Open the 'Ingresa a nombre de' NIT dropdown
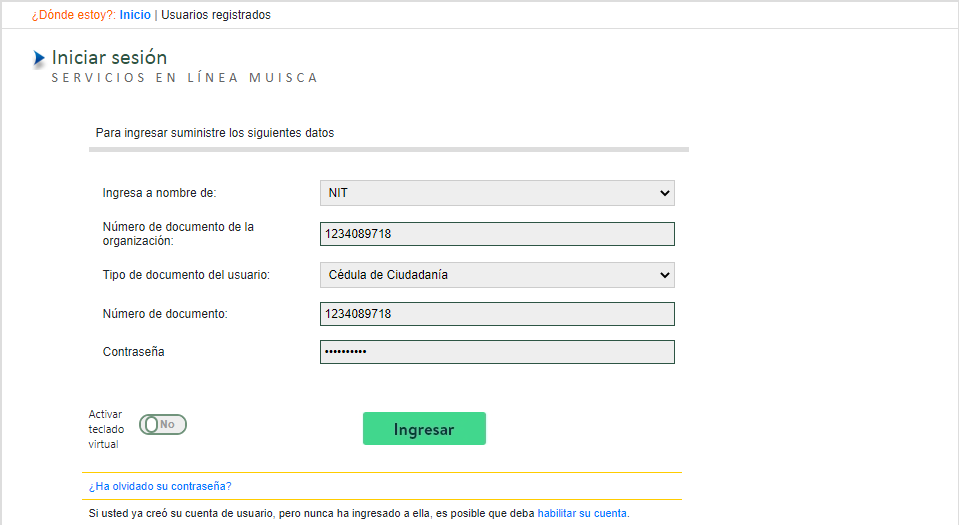959x525 pixels. click(497, 193)
